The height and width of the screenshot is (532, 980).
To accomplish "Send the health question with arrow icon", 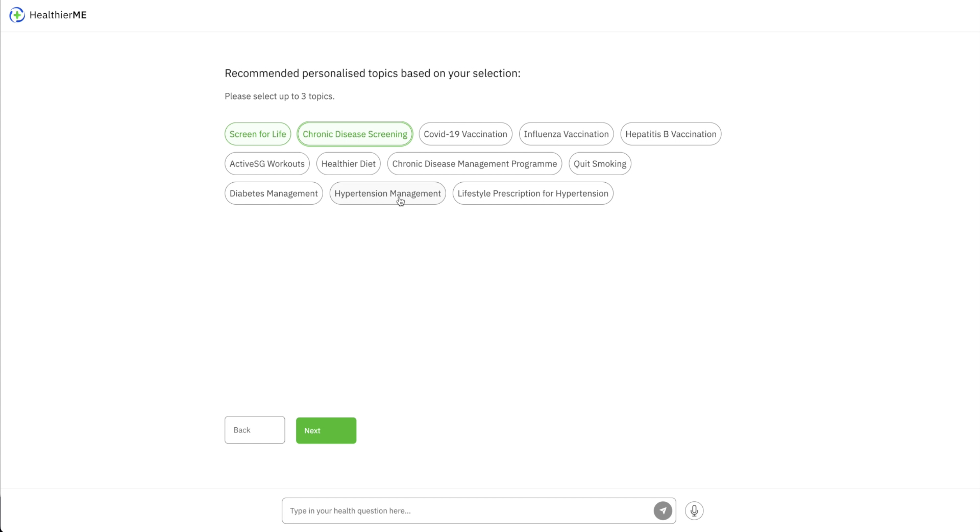I will pos(663,511).
